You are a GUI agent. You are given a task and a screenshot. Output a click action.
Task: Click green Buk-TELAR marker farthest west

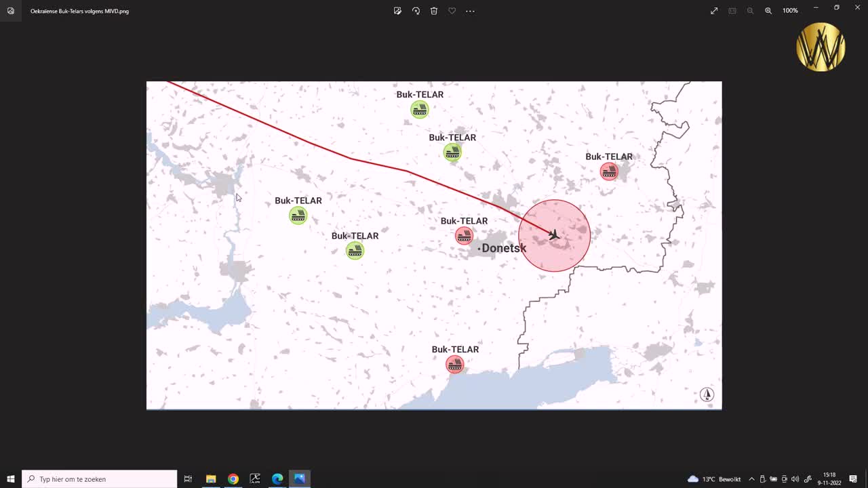(298, 216)
